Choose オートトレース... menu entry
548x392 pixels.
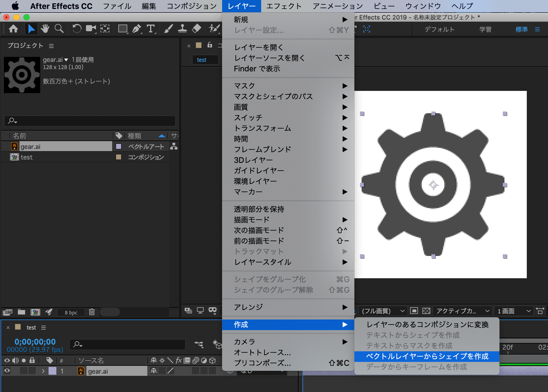(289, 352)
